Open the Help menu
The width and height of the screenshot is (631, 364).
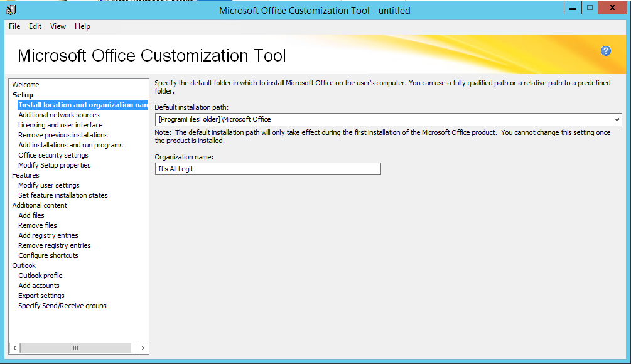tap(82, 26)
